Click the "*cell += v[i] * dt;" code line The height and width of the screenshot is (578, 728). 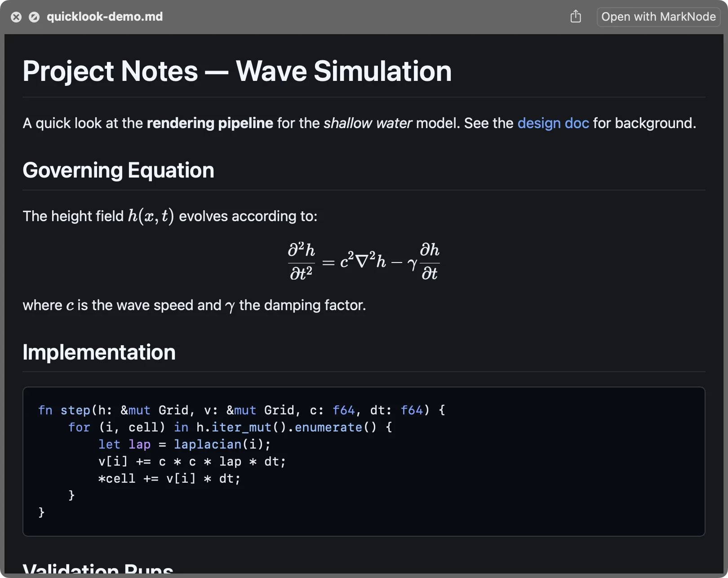click(x=169, y=479)
